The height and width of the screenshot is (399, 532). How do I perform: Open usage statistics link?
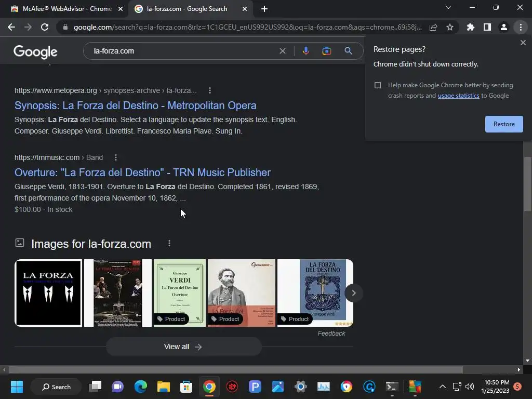pyautogui.click(x=458, y=96)
